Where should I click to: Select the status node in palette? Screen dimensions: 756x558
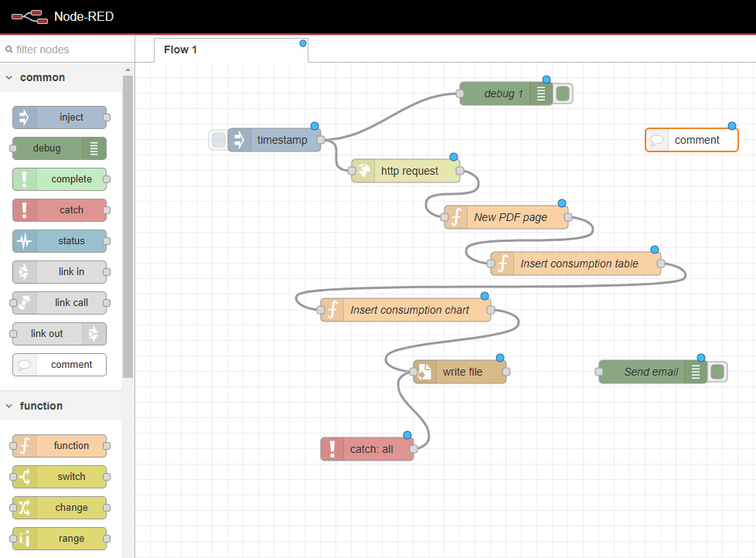[x=60, y=241]
